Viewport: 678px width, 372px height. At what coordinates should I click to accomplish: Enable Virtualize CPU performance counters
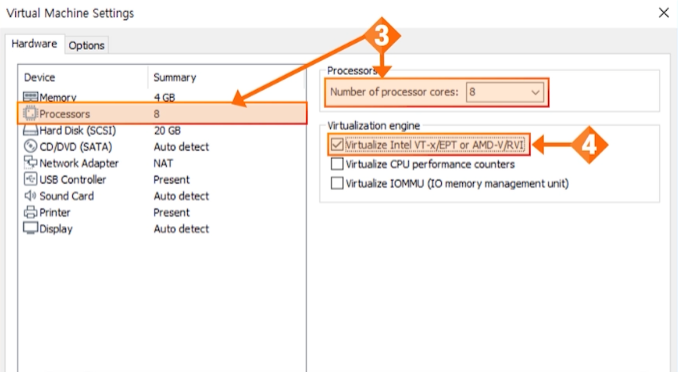tap(337, 164)
